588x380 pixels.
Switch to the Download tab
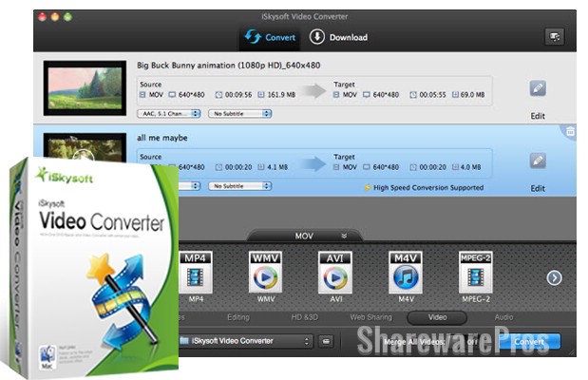click(x=338, y=37)
